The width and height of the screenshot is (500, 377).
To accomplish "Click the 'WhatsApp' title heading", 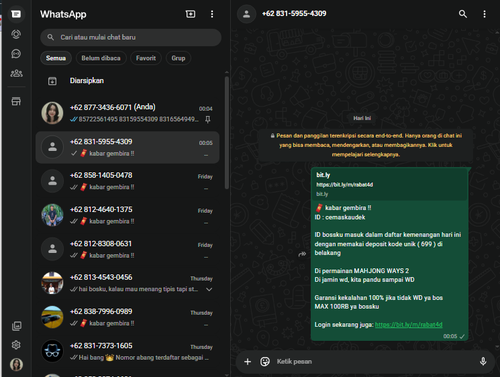I will coord(63,14).
